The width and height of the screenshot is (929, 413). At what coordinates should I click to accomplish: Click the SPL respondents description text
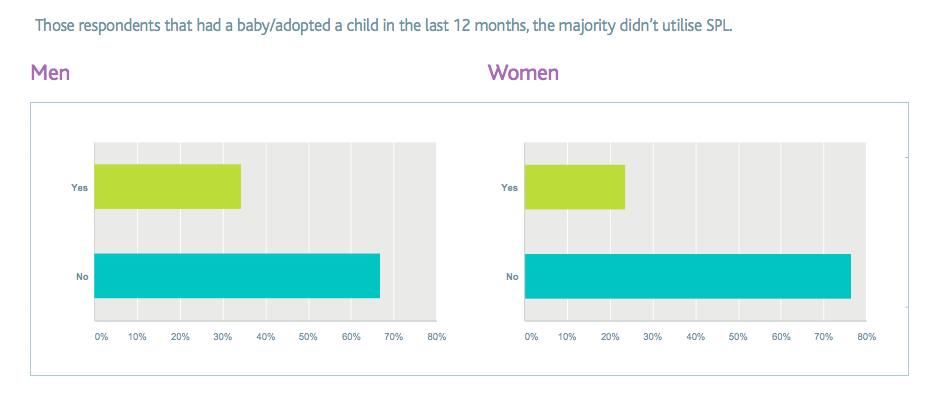[x=384, y=24]
